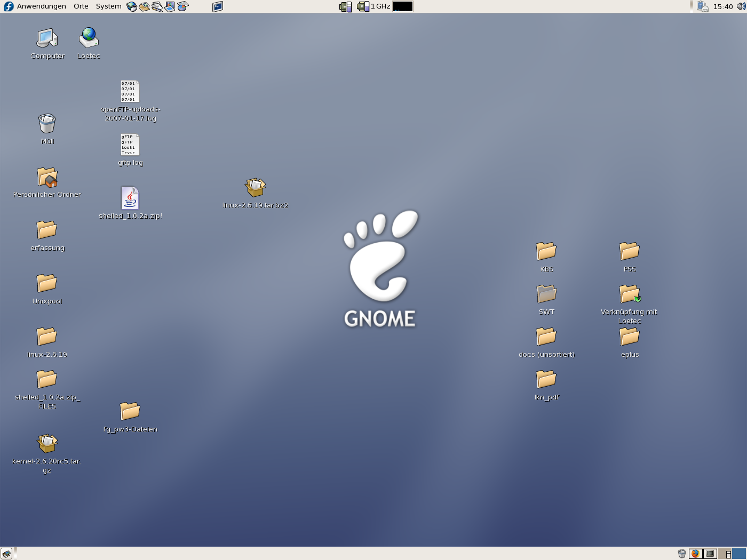Click the battery power status icon

coord(702,6)
